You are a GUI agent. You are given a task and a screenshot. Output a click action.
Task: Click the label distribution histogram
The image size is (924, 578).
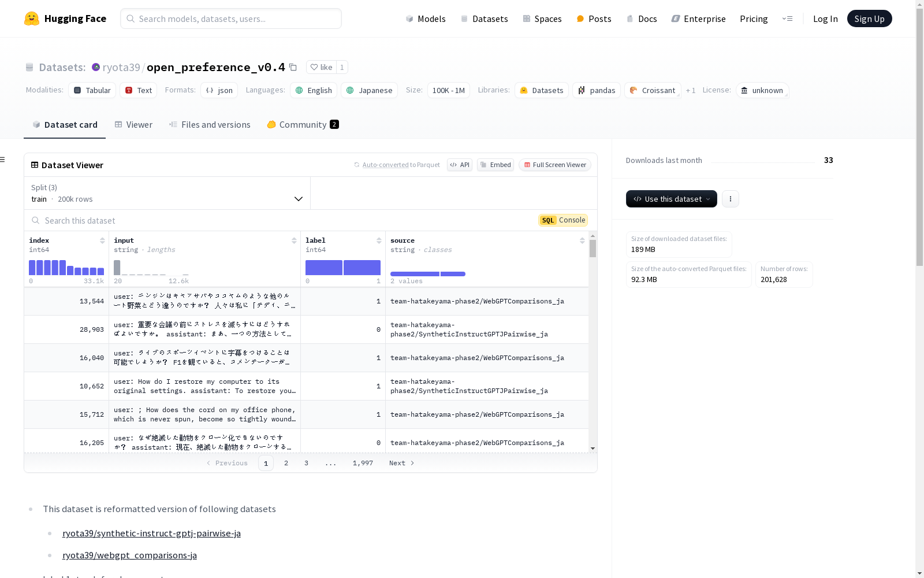click(x=343, y=268)
